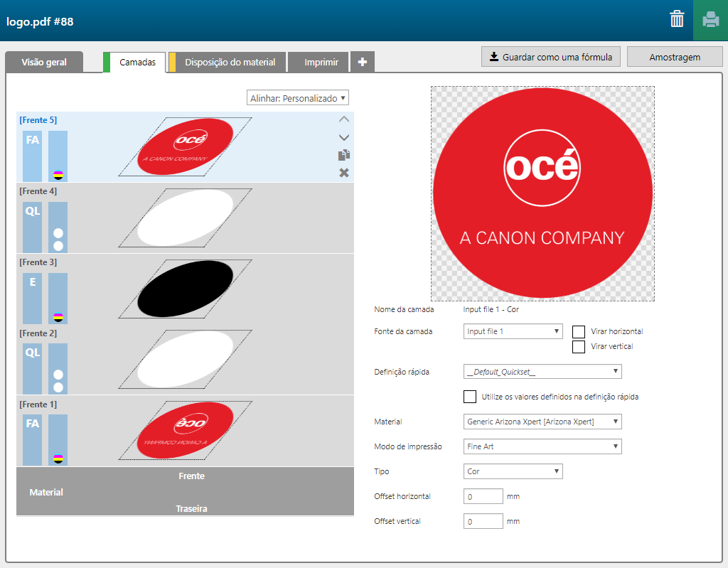The image size is (728, 568).
Task: Move Frente 5 layer up arrow
Action: pos(344,119)
